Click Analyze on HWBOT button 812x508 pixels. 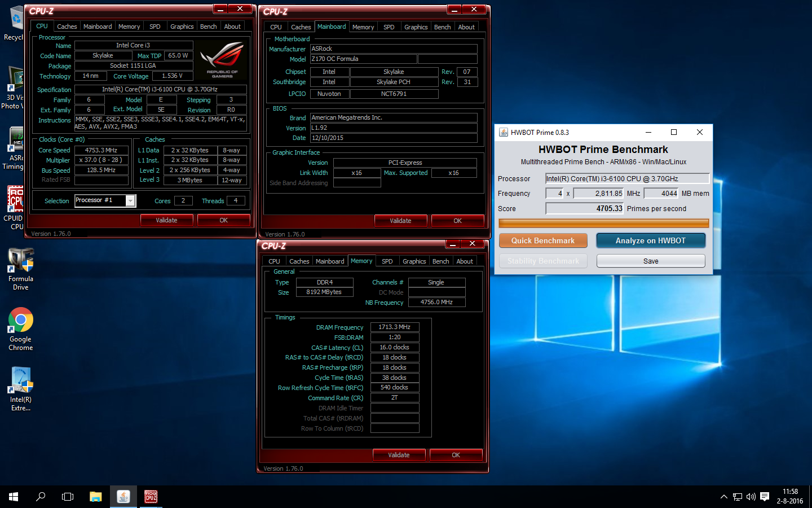click(651, 240)
